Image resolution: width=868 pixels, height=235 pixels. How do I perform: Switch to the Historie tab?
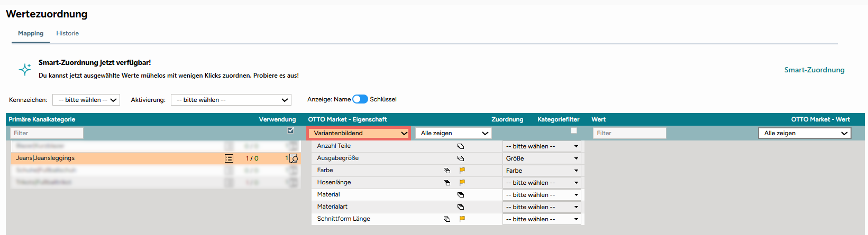(x=68, y=33)
